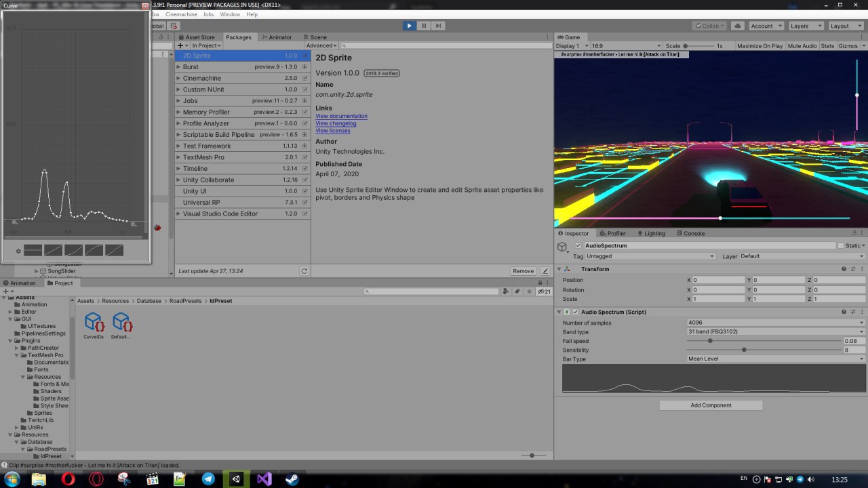
Task: Click the Pause button in the toolbar
Action: (424, 26)
